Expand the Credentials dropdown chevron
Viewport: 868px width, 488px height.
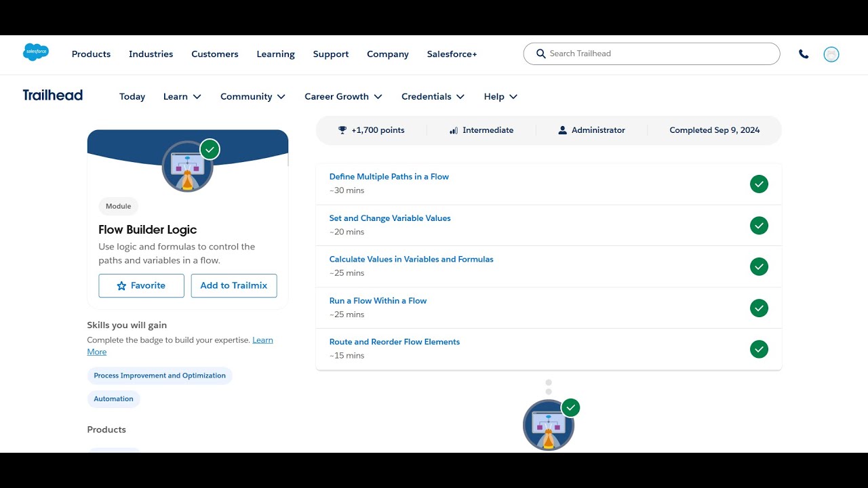click(460, 97)
